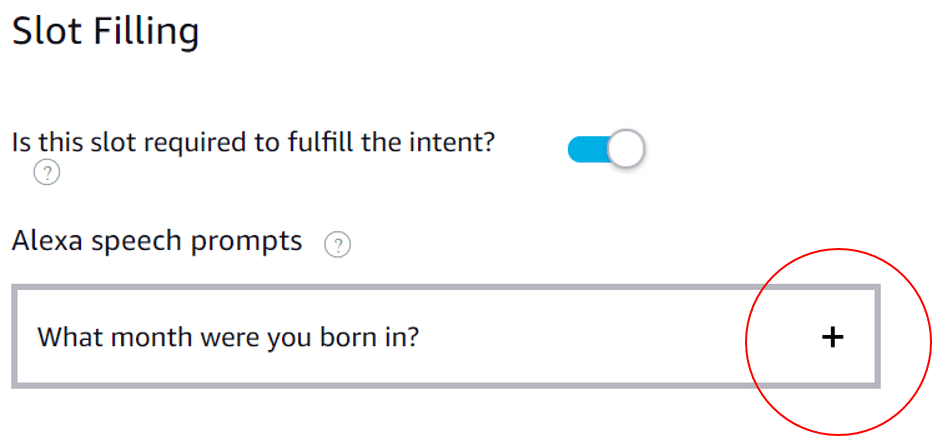Toggle the slot required switch
The image size is (932, 436).
[606, 149]
